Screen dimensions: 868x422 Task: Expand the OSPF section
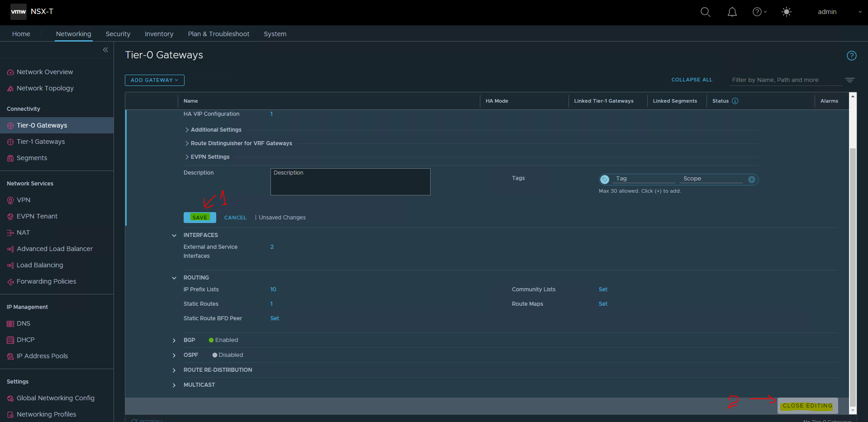point(174,356)
